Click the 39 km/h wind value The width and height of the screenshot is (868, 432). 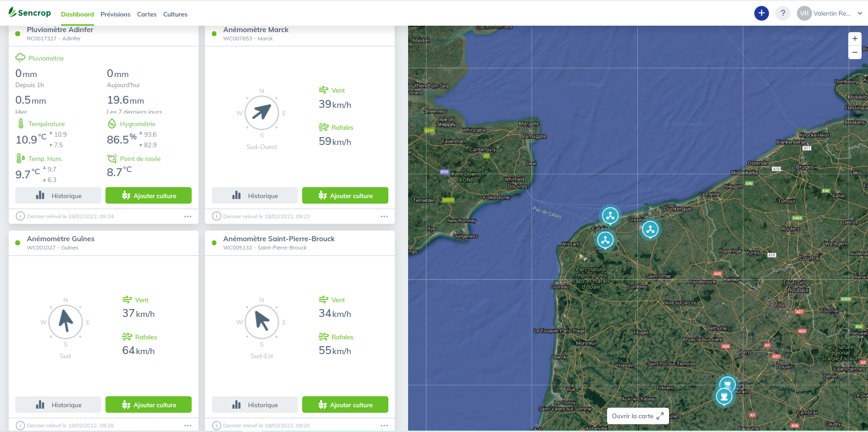tap(335, 105)
